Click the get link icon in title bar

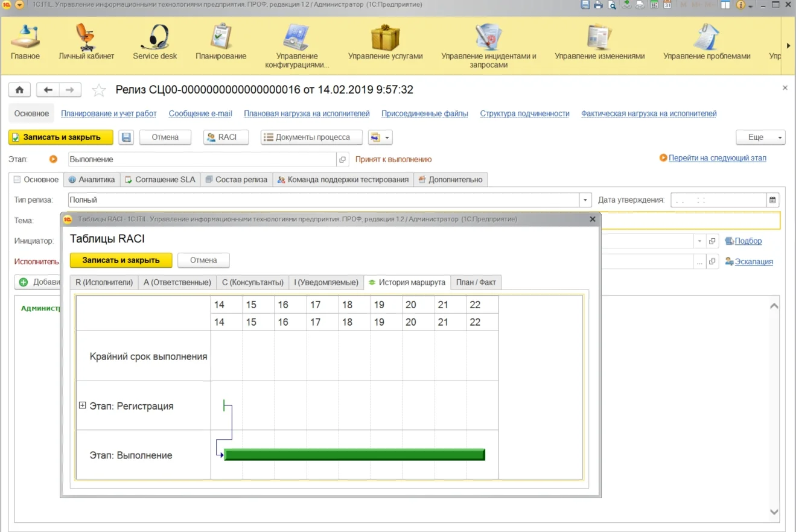[626, 5]
